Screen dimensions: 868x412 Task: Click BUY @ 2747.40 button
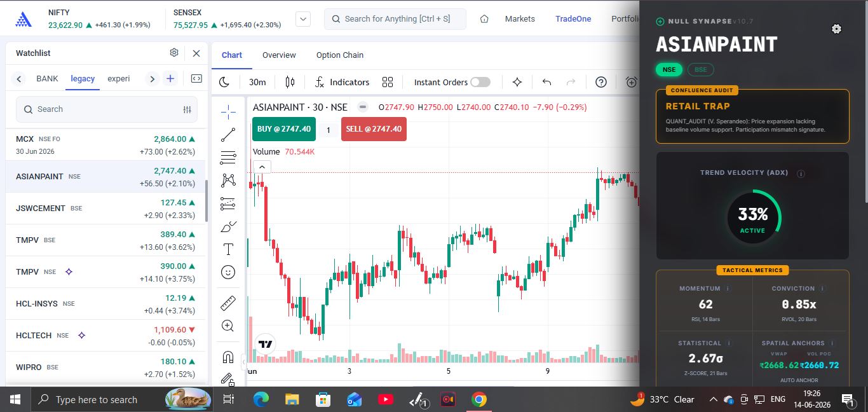pyautogui.click(x=283, y=129)
